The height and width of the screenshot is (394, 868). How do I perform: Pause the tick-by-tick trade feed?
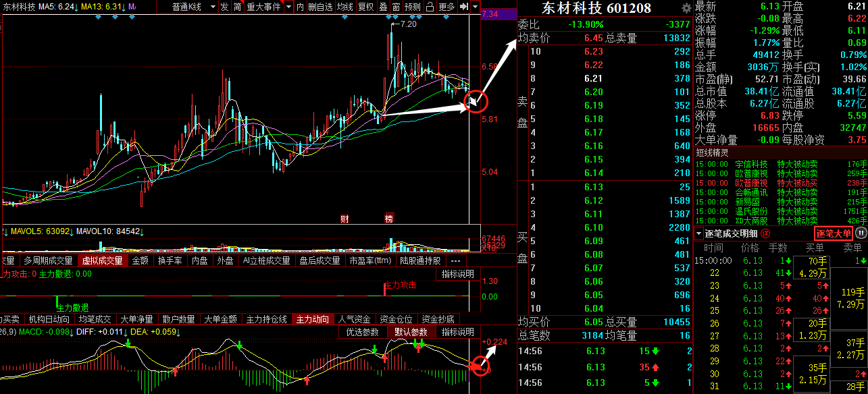[861, 233]
